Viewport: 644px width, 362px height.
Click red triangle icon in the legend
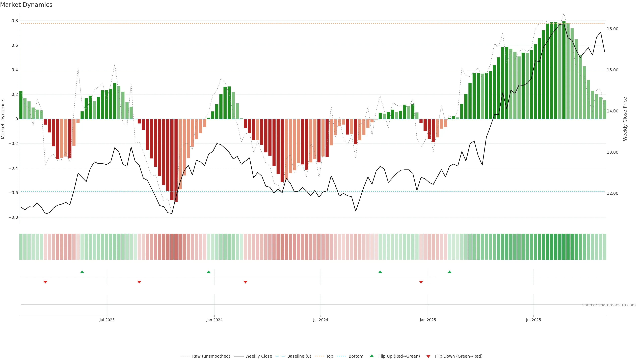tap(428, 356)
